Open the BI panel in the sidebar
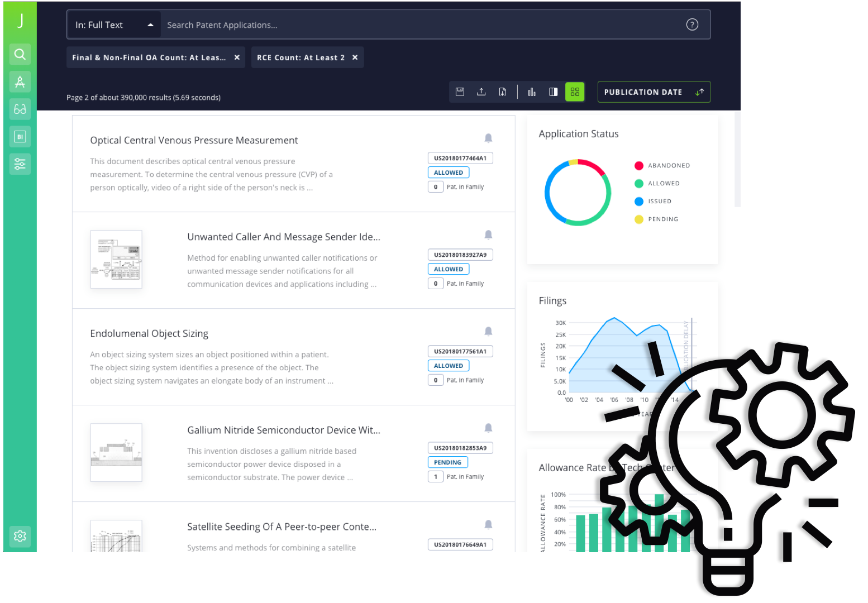Image resolution: width=868 pixels, height=603 pixels. [20, 136]
